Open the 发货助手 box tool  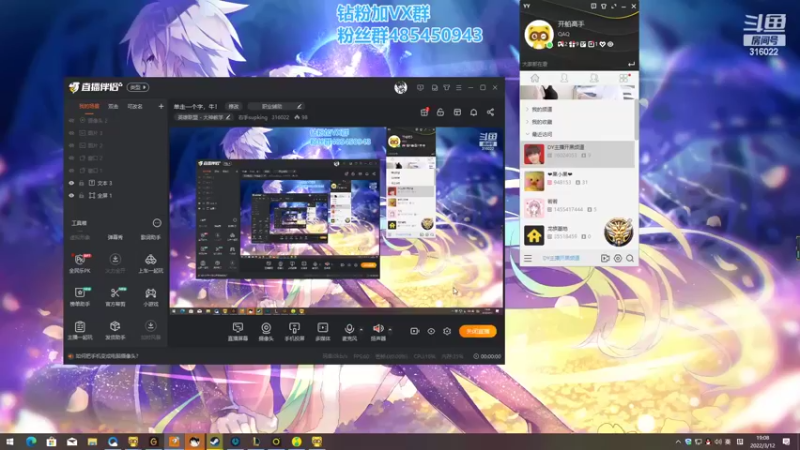[x=115, y=330]
